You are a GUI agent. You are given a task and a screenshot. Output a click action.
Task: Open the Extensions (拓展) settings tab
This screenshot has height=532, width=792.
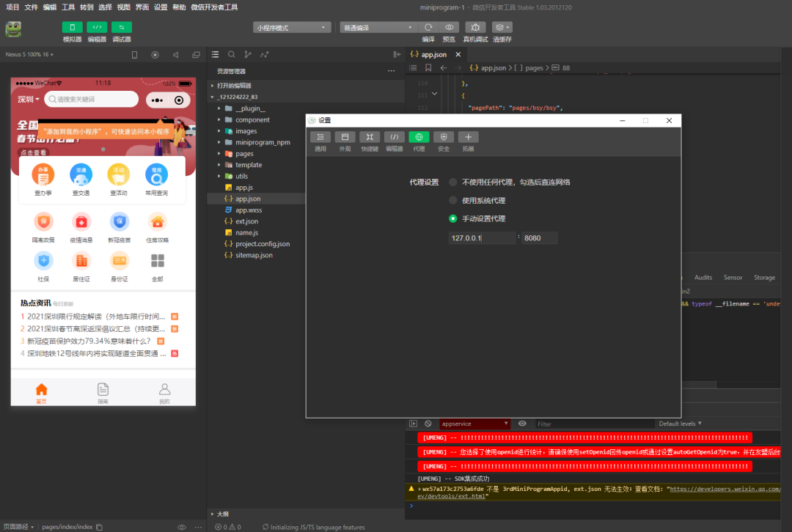click(468, 137)
